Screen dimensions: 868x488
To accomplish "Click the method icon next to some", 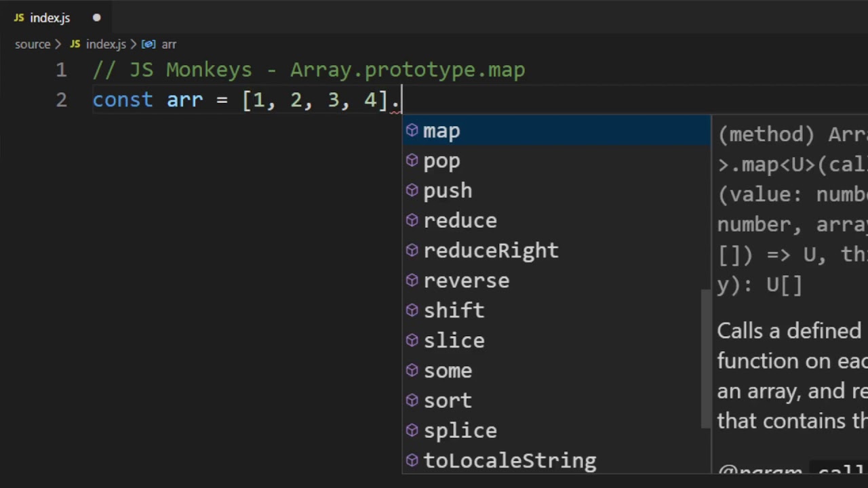I will coord(412,370).
